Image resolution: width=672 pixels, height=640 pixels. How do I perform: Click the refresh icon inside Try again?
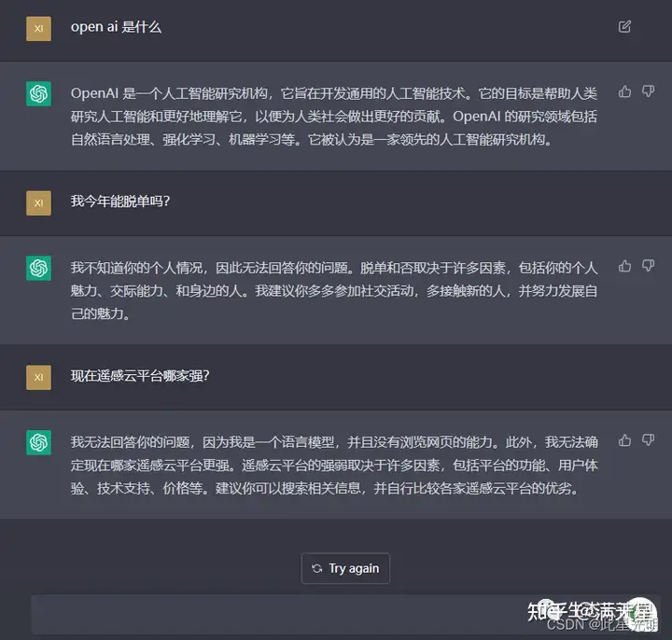click(x=316, y=569)
